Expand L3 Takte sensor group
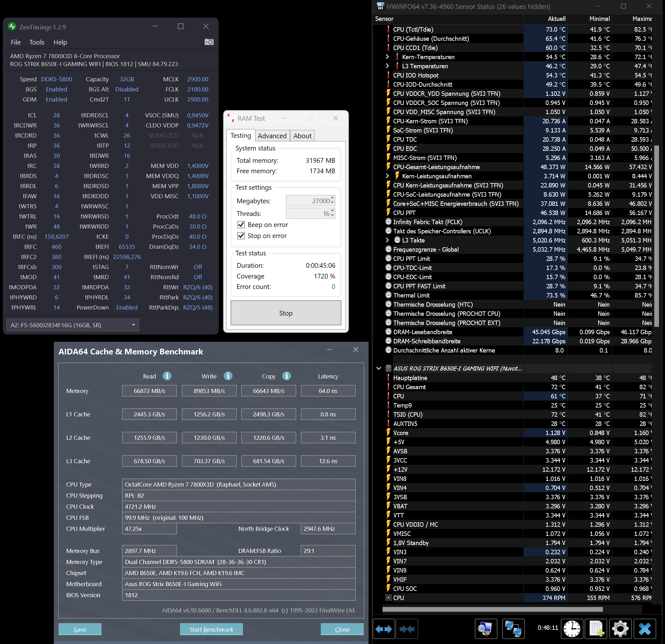The height and width of the screenshot is (644, 665). tap(388, 240)
